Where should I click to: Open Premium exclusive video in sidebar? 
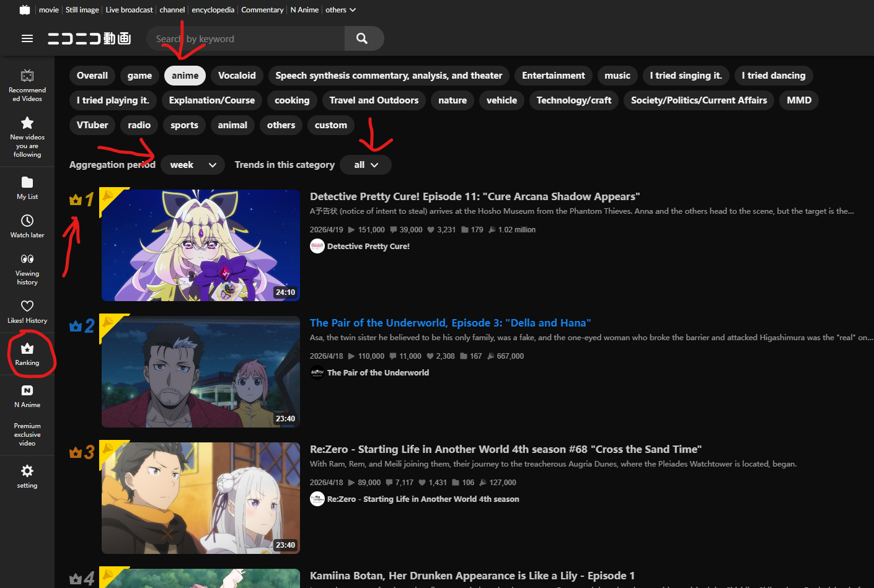[x=27, y=434]
